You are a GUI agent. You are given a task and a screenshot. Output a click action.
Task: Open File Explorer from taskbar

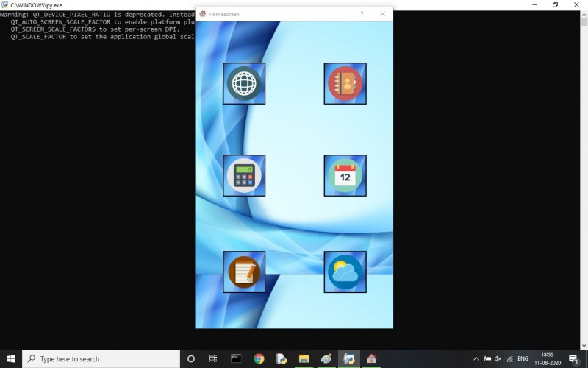pos(304,359)
